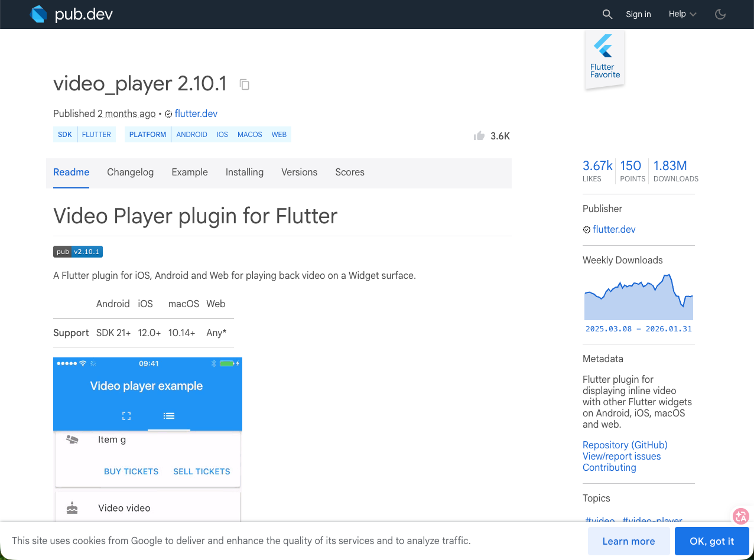Click the 3.6K likes count text
The height and width of the screenshot is (560, 754).
(x=500, y=136)
